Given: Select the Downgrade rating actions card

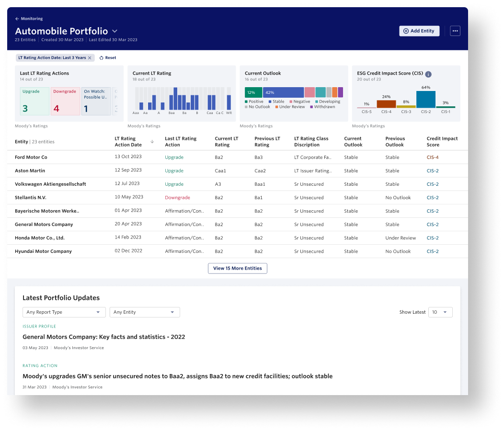Looking at the screenshot, I should [65, 101].
